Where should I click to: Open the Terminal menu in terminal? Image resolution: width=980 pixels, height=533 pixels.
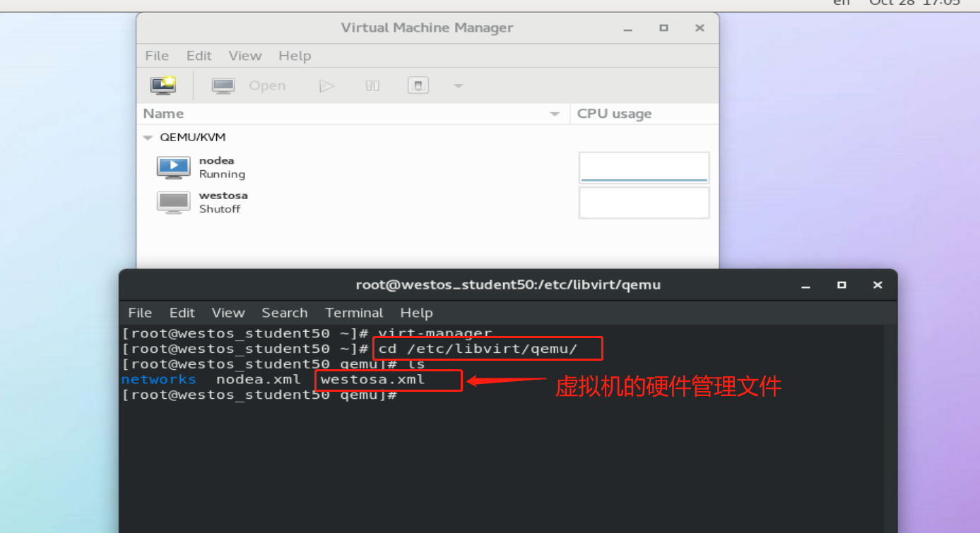[354, 313]
